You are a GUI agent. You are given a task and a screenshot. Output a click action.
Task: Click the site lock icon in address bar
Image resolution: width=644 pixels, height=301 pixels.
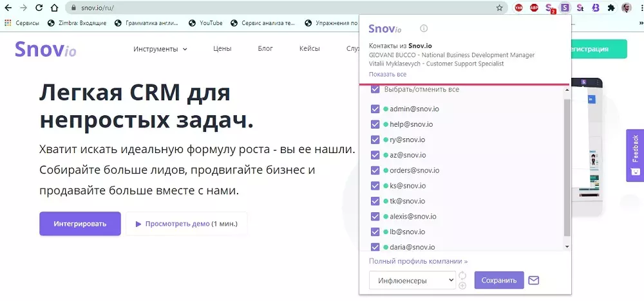[74, 8]
